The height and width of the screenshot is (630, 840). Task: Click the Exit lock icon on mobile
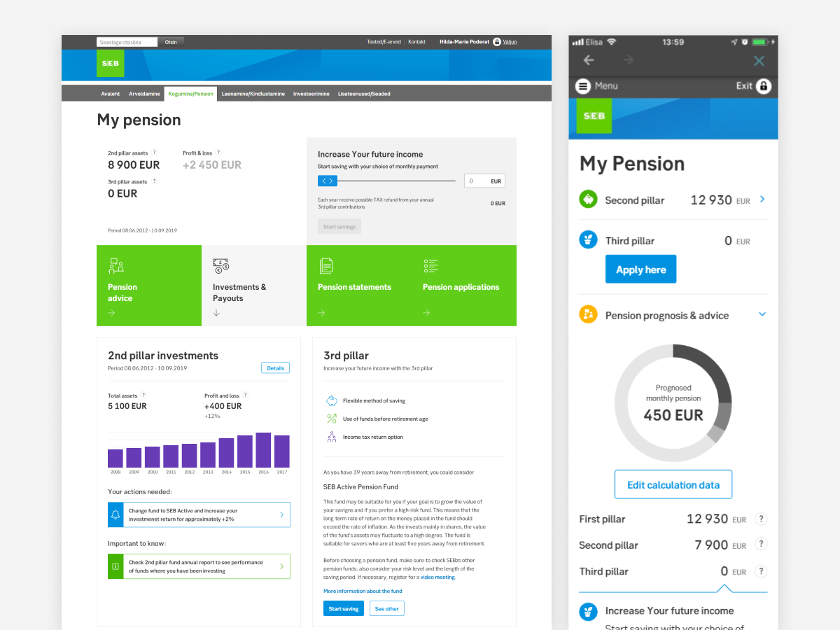click(x=764, y=86)
